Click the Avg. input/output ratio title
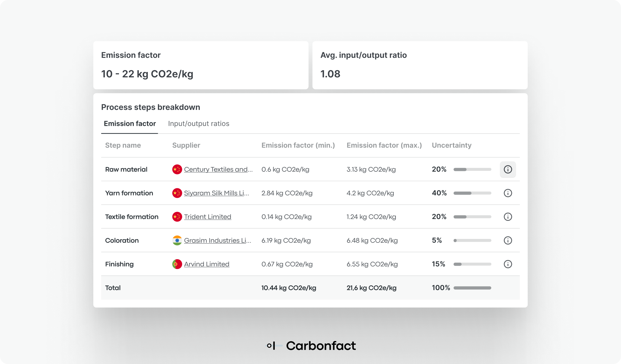 coord(364,55)
